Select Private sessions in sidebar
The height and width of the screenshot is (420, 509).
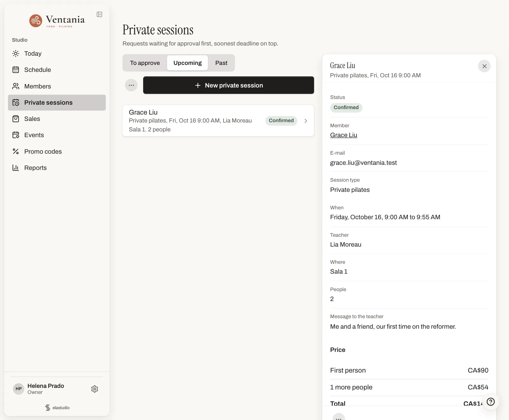click(x=57, y=102)
